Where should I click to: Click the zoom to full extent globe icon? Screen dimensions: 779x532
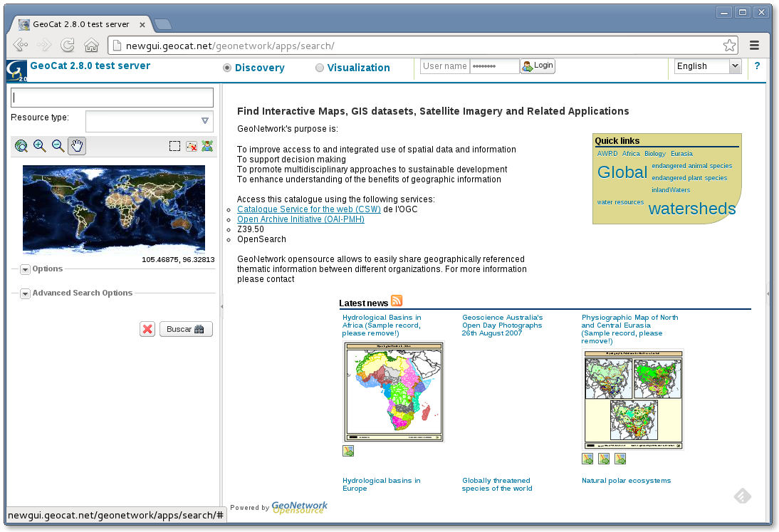coord(21,146)
